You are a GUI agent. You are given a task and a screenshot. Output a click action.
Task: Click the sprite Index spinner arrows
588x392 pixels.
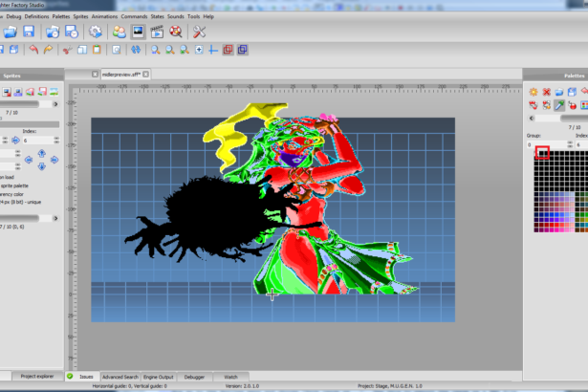(56, 140)
